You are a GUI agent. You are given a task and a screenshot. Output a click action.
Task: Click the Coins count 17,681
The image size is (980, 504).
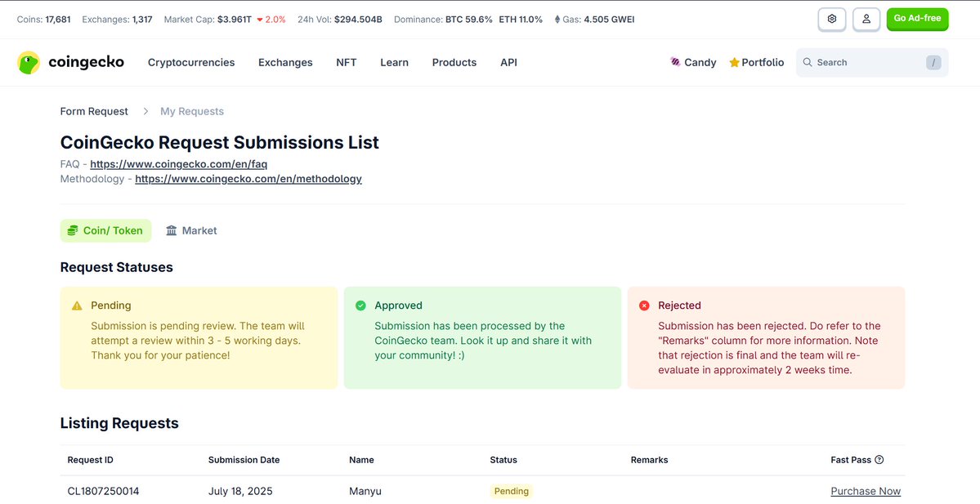click(x=58, y=20)
